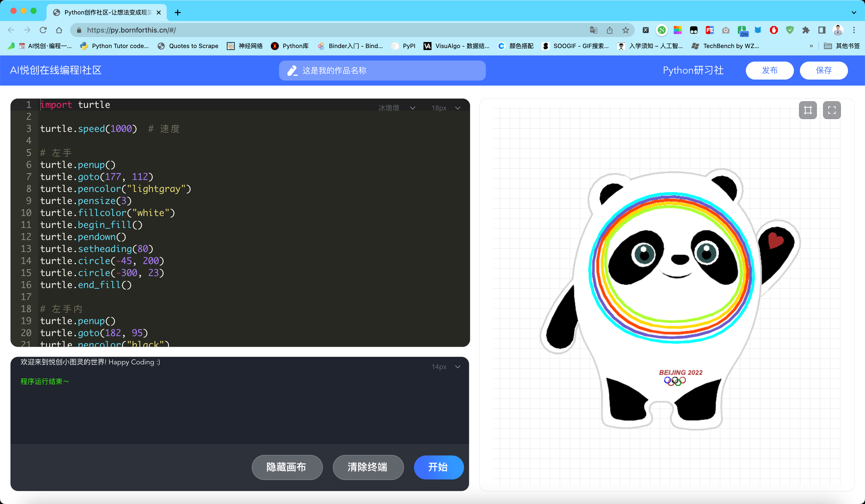Open the user profile avatar
The height and width of the screenshot is (504, 865).
(x=838, y=30)
